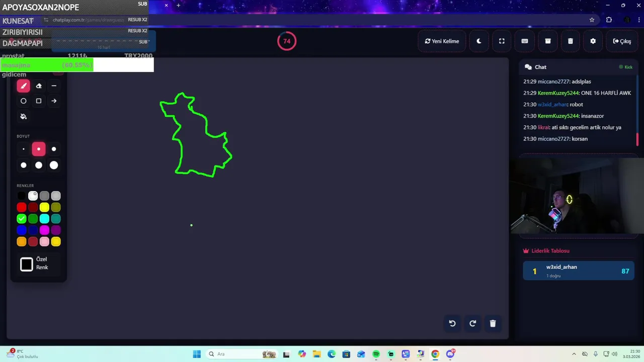Click the round timer showing 74

287,41
